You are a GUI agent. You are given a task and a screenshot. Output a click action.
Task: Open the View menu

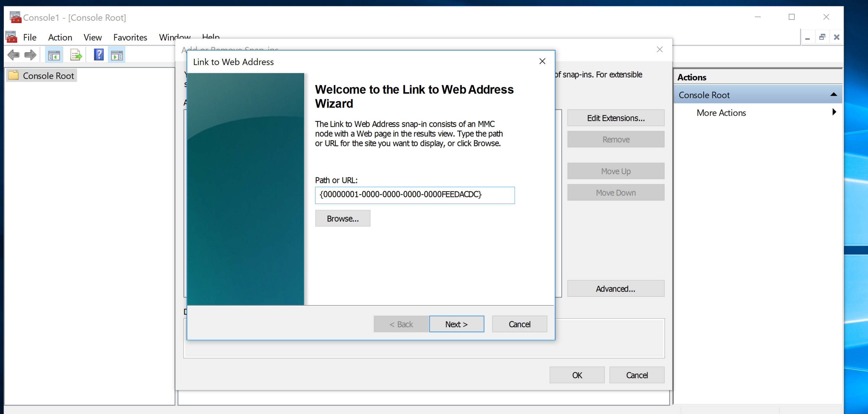[92, 37]
